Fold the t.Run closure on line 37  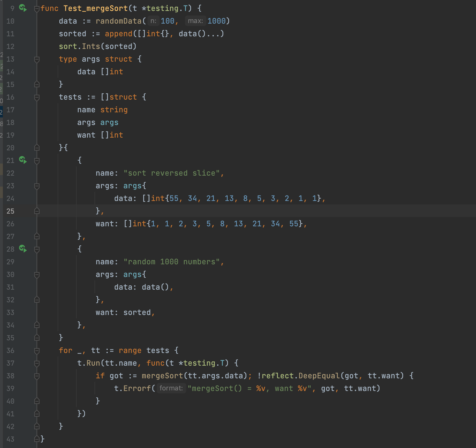click(37, 363)
